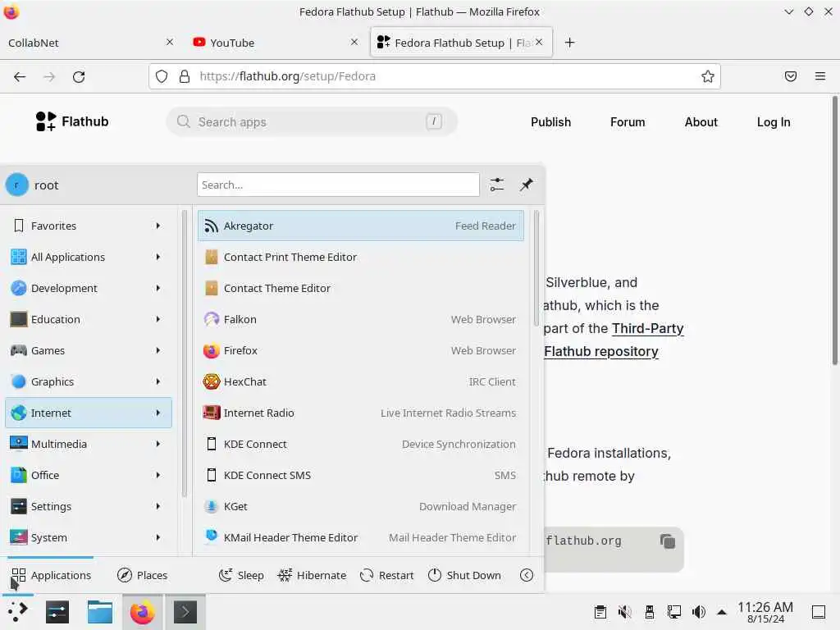Go back in Firefox
The width and height of the screenshot is (840, 630).
(x=20, y=76)
